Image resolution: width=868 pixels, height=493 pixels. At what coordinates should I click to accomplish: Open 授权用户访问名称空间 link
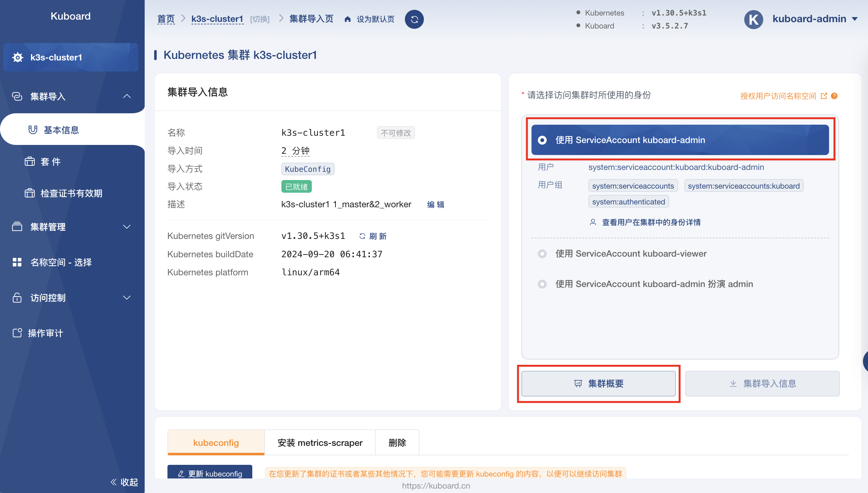pos(778,96)
